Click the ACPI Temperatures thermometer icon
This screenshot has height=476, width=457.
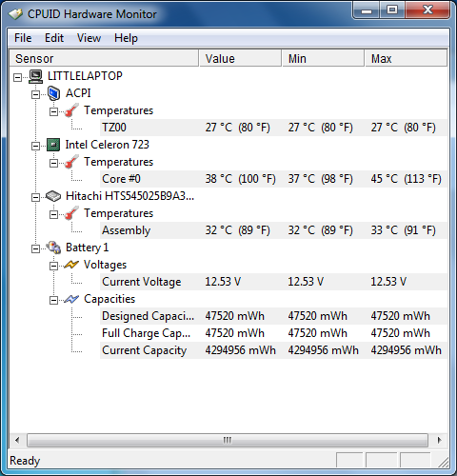click(x=71, y=110)
